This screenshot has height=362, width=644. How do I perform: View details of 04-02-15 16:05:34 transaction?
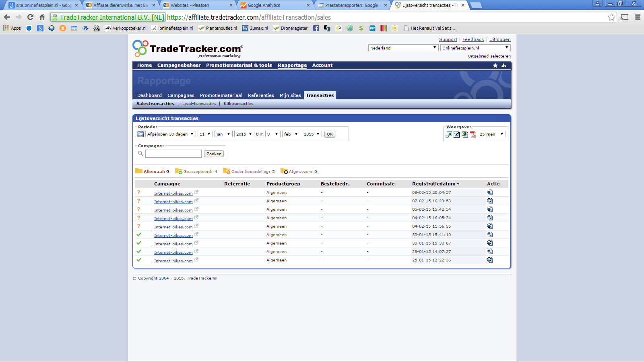click(x=490, y=218)
